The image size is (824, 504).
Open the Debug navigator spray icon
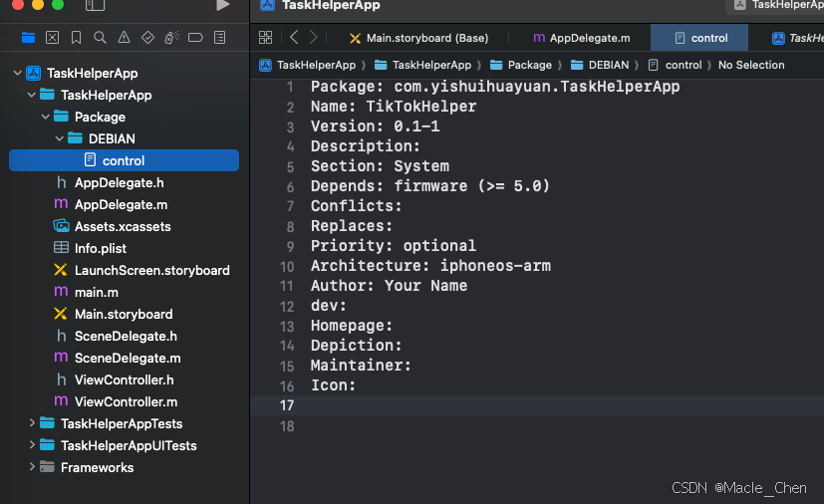point(171,37)
